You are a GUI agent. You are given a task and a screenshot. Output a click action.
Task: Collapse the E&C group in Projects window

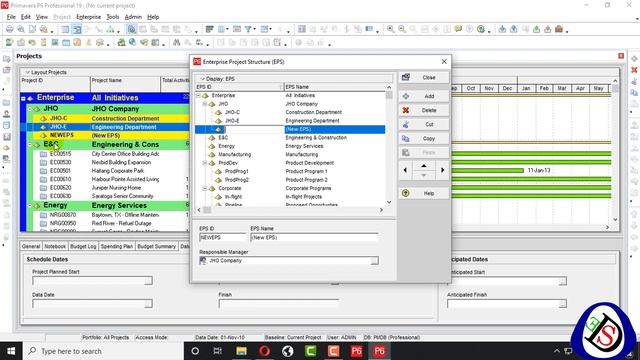(30, 144)
